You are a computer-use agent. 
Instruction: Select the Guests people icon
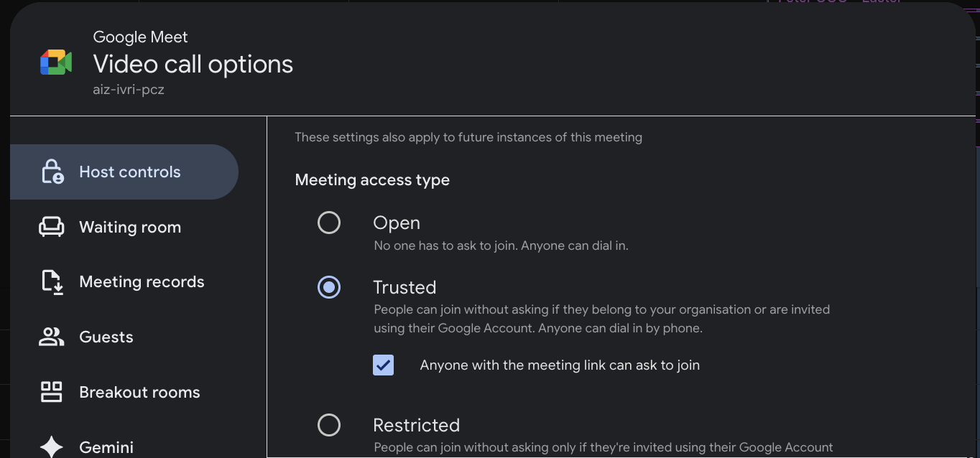click(51, 337)
